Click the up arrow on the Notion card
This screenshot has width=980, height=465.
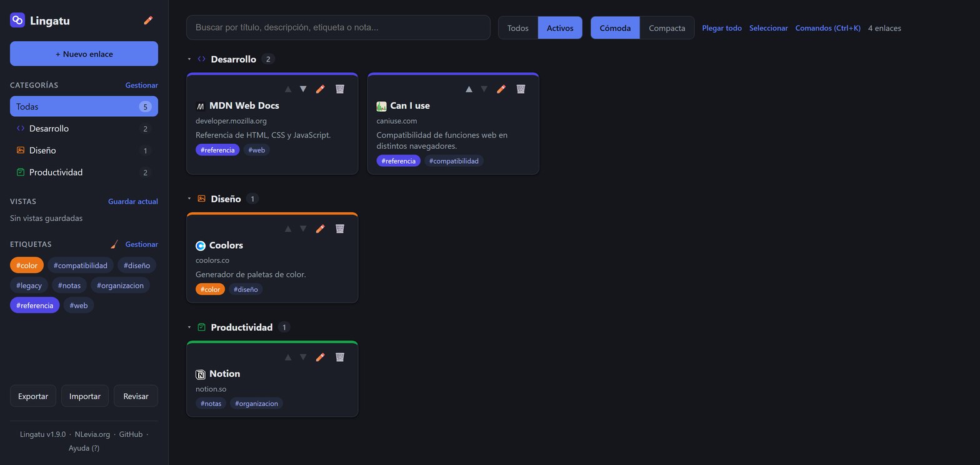tap(288, 357)
